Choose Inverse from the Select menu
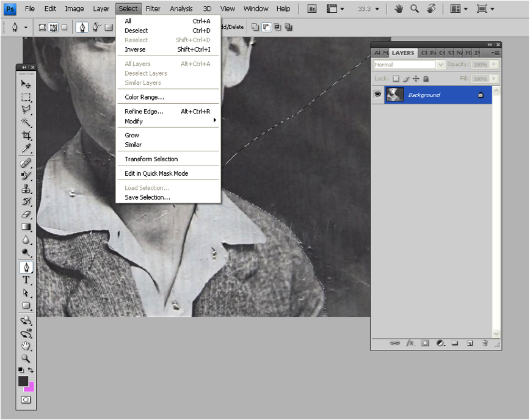Screen dimensions: 530x420 (x=135, y=49)
